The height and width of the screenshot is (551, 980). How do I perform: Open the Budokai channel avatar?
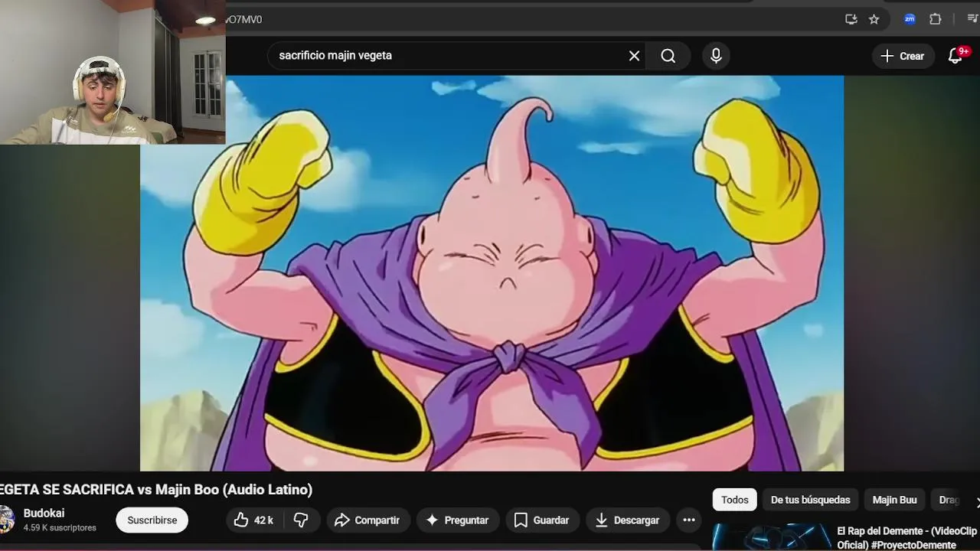6,520
